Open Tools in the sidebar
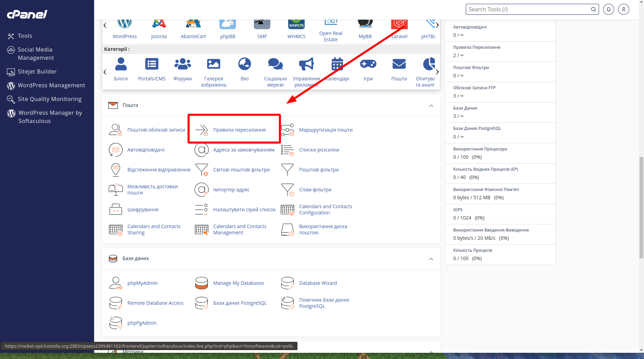The image size is (644, 359). (25, 36)
